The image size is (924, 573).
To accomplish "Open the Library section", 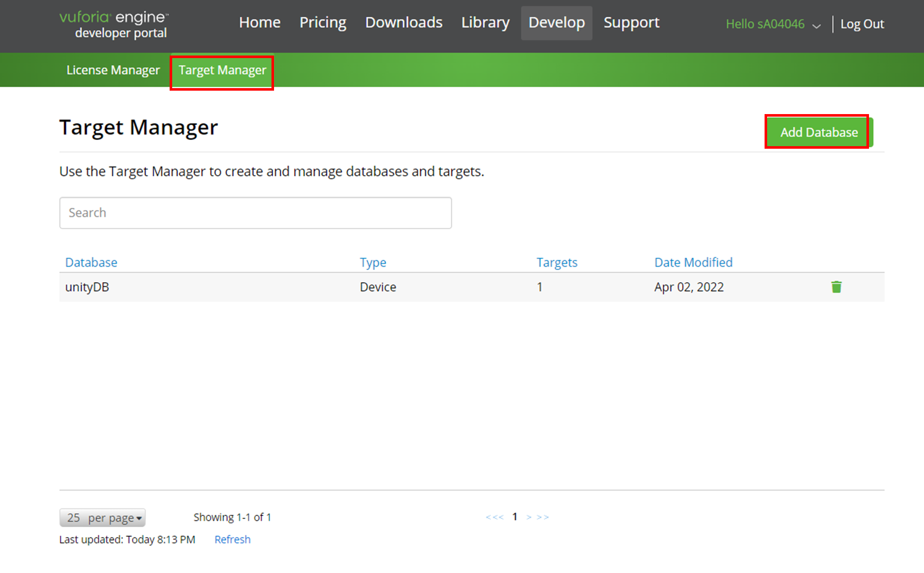I will coord(485,23).
